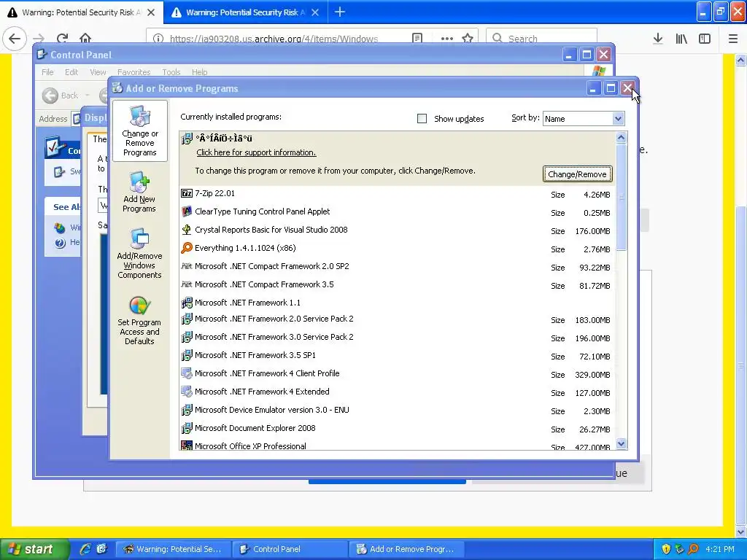Screen dimensions: 747x560
Task: Open Edit menu in Control Panel
Action: pos(71,72)
